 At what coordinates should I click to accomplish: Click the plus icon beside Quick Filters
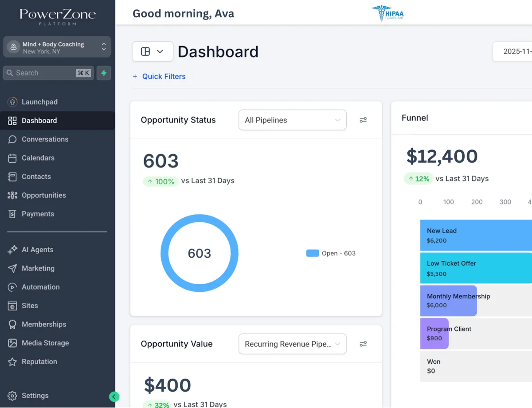(x=135, y=76)
